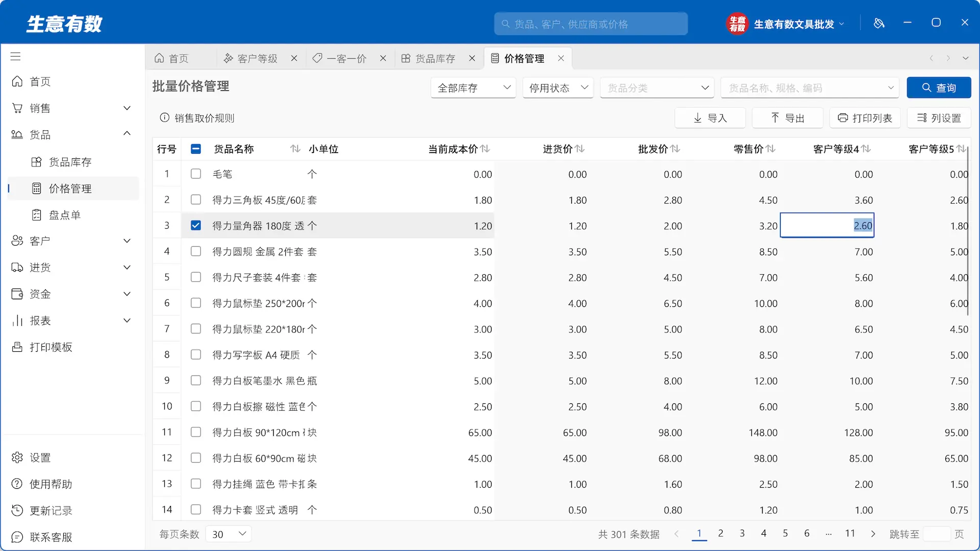The image size is (980, 551).
Task: Open 使用帮助 in the sidebar
Action: (42, 484)
